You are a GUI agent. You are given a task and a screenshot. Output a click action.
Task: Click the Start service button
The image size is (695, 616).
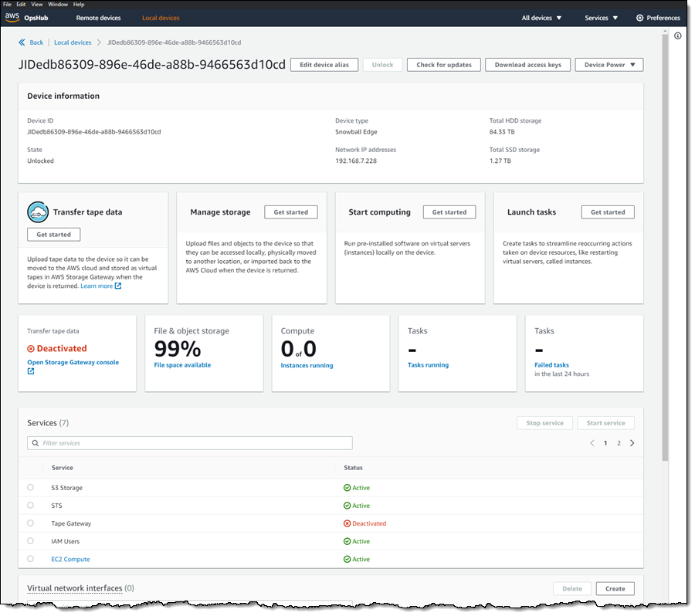pos(606,423)
